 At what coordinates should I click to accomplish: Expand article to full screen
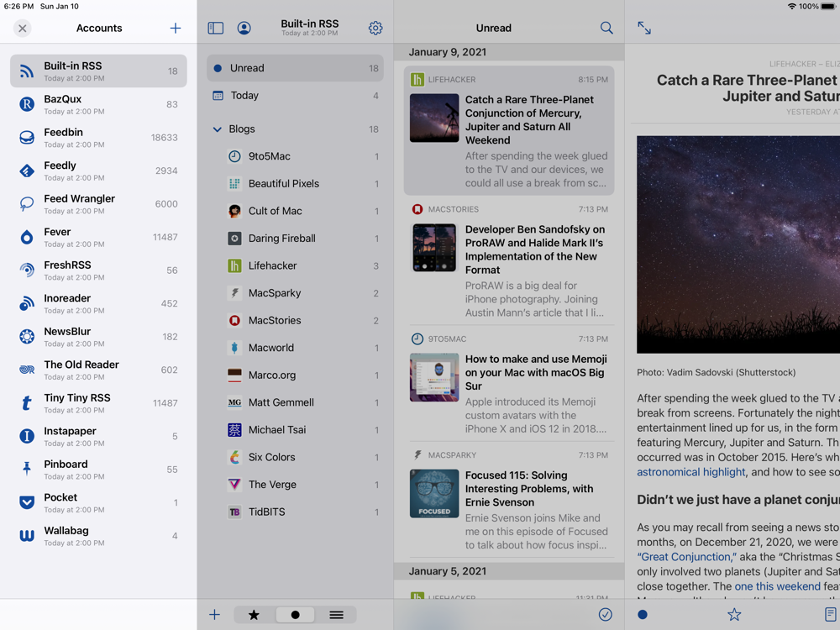coord(644,28)
